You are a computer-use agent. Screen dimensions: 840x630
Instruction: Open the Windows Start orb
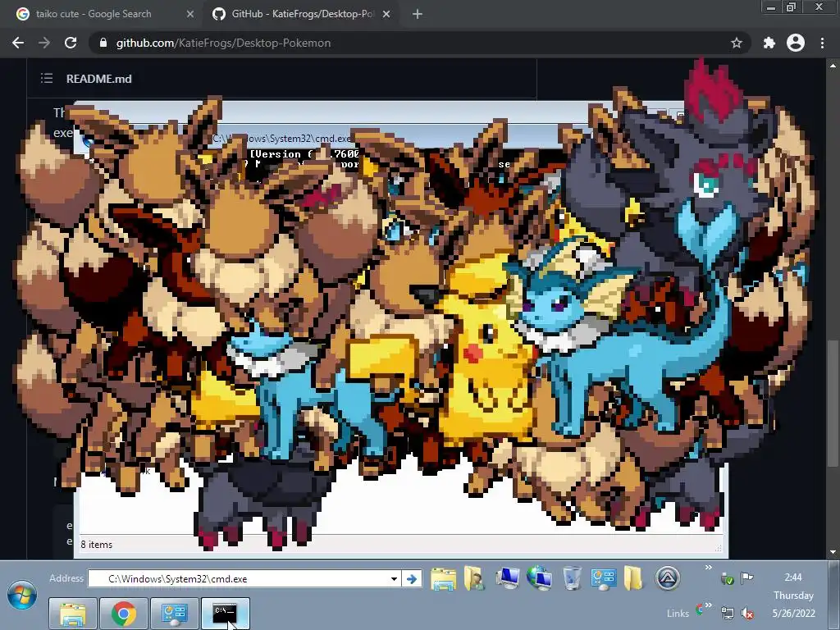22,596
